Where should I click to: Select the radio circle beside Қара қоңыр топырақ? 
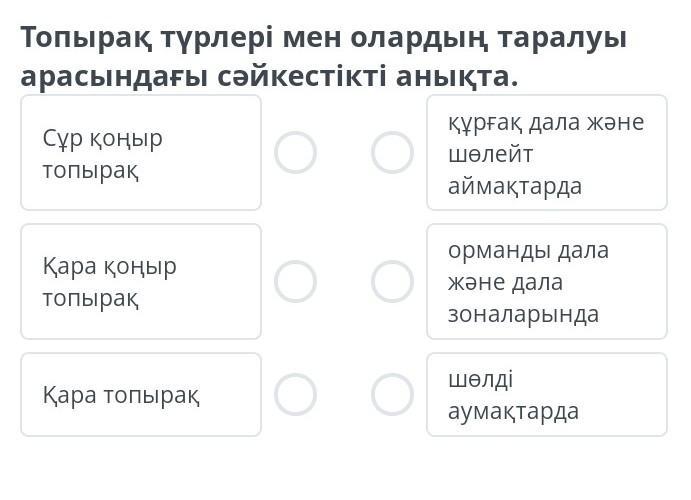[x=295, y=282]
